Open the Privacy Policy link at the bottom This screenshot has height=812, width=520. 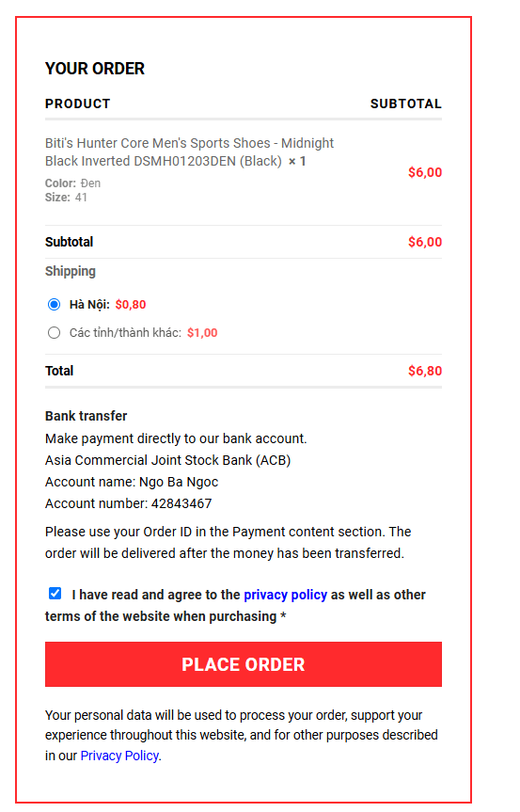tap(119, 756)
